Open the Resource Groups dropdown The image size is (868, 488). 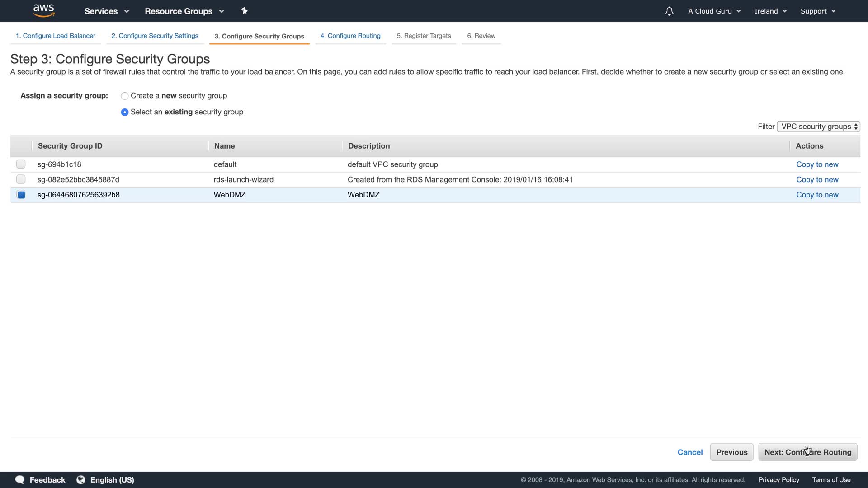[x=184, y=11]
